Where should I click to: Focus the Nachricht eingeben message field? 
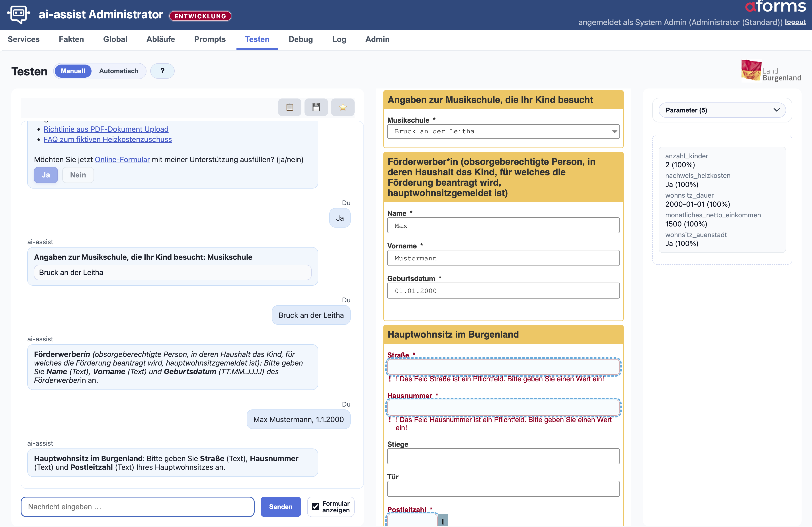pos(137,507)
